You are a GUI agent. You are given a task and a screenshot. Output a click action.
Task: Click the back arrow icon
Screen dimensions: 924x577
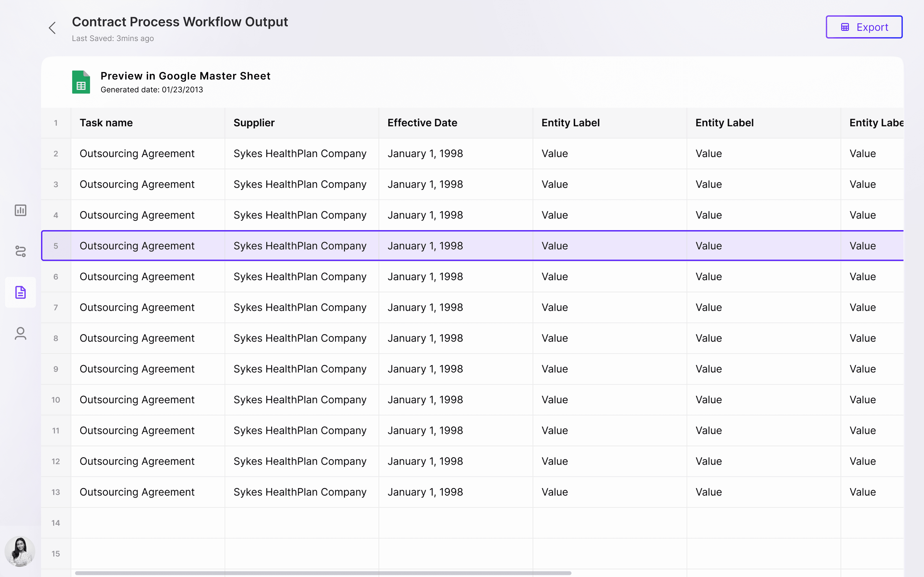52,28
